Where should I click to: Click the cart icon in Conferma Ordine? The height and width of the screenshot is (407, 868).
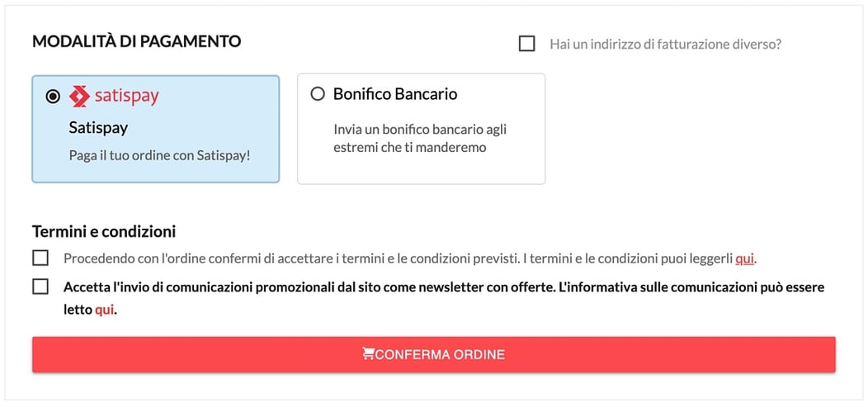pyautogui.click(x=367, y=354)
